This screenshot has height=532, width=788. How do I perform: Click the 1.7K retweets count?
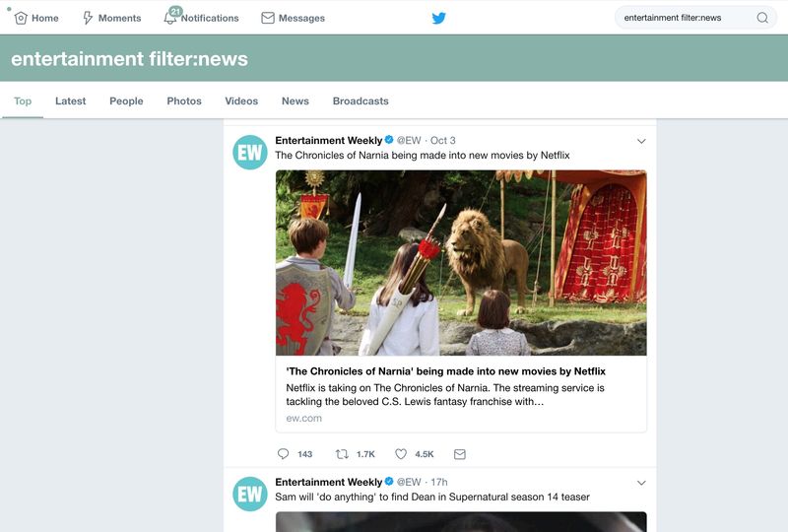365,454
